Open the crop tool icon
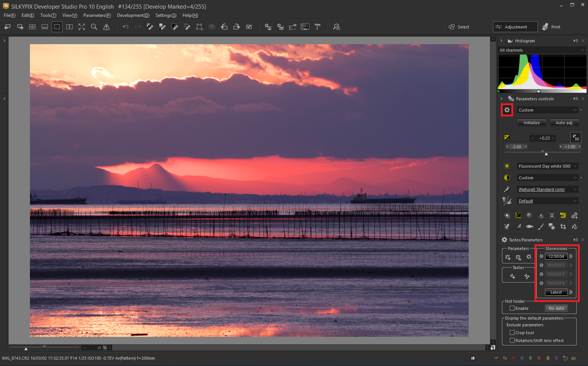The image size is (588, 366). 563,226
